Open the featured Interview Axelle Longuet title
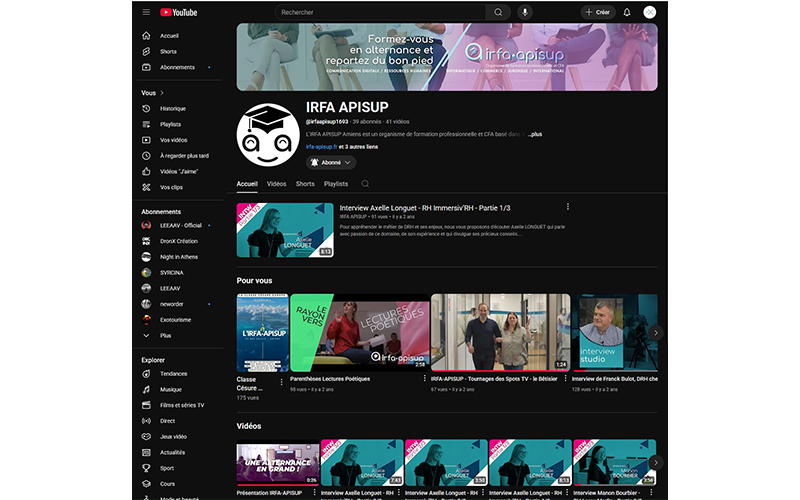Screen dimensions: 800x500 pyautogui.click(x=425, y=208)
